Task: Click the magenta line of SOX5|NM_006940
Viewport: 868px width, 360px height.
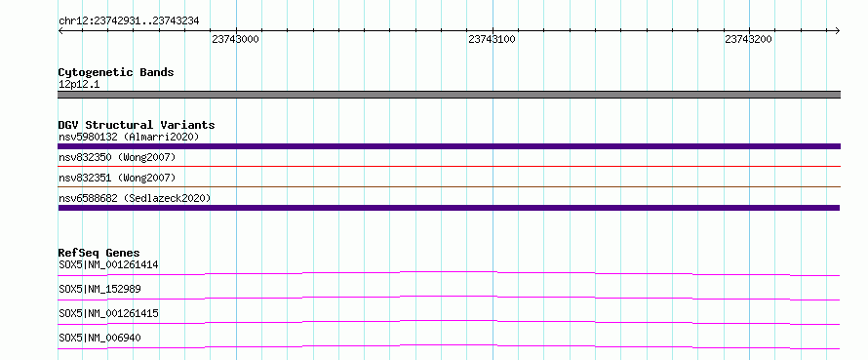Action: point(449,346)
